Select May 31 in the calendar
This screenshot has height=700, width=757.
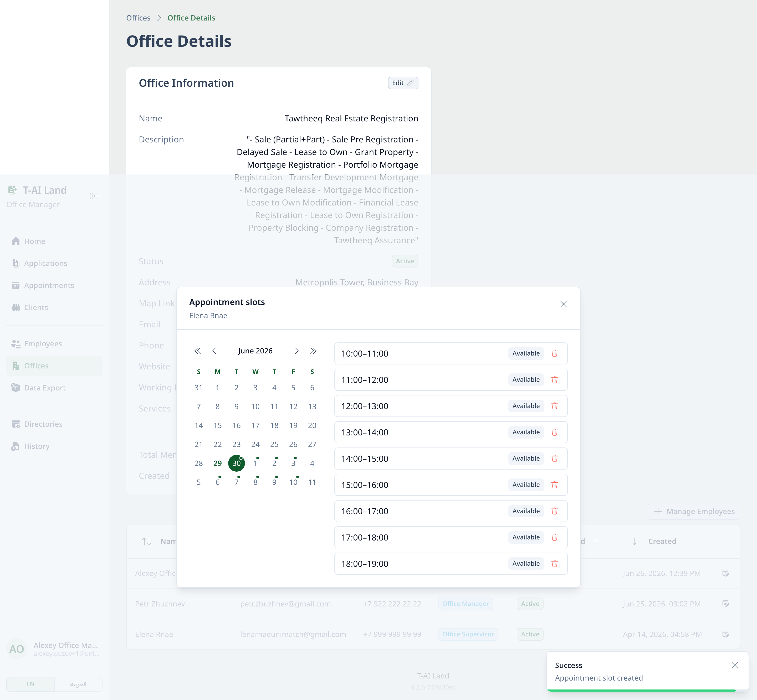[x=198, y=388]
